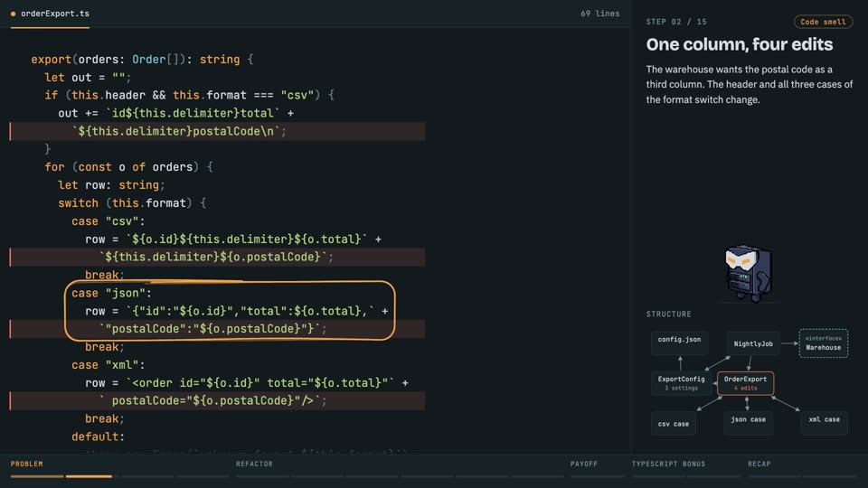
Task: Click the '<order id=' xml row line
Action: pyautogui.click(x=246, y=383)
